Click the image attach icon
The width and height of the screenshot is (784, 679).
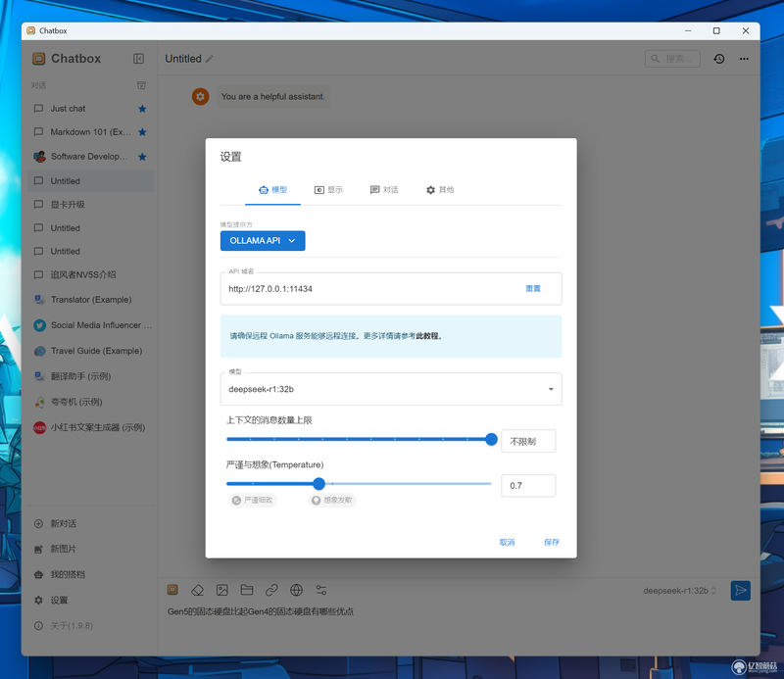222,591
